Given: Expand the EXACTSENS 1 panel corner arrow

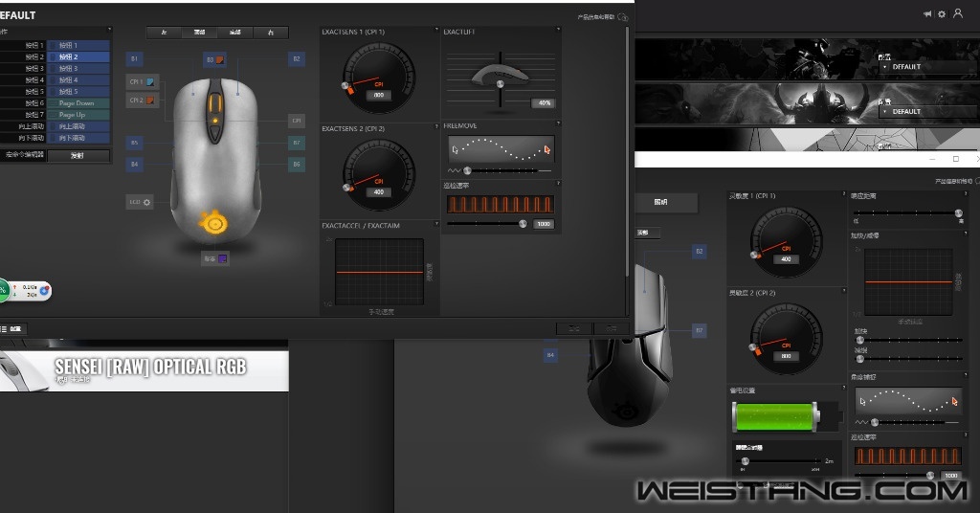Looking at the screenshot, I should (436, 29).
